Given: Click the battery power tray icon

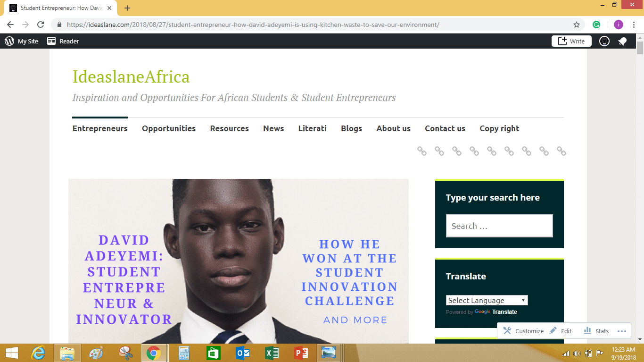Looking at the screenshot, I should (588, 353).
